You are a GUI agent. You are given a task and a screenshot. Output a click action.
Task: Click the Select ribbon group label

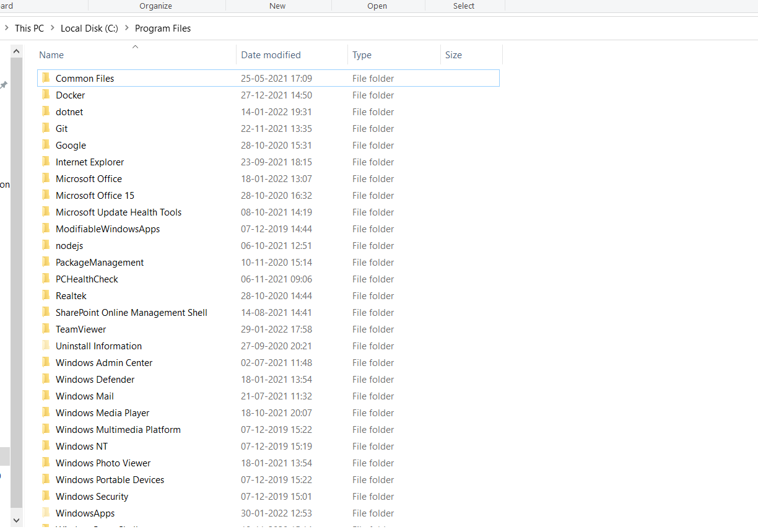click(464, 6)
